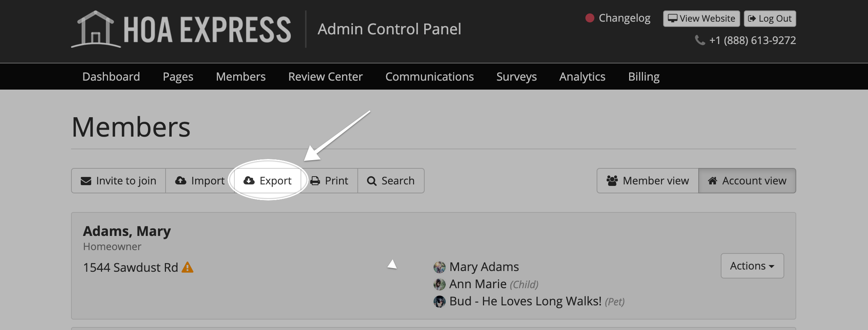Click the phone icon beside support number
The width and height of the screenshot is (868, 330).
point(700,40)
